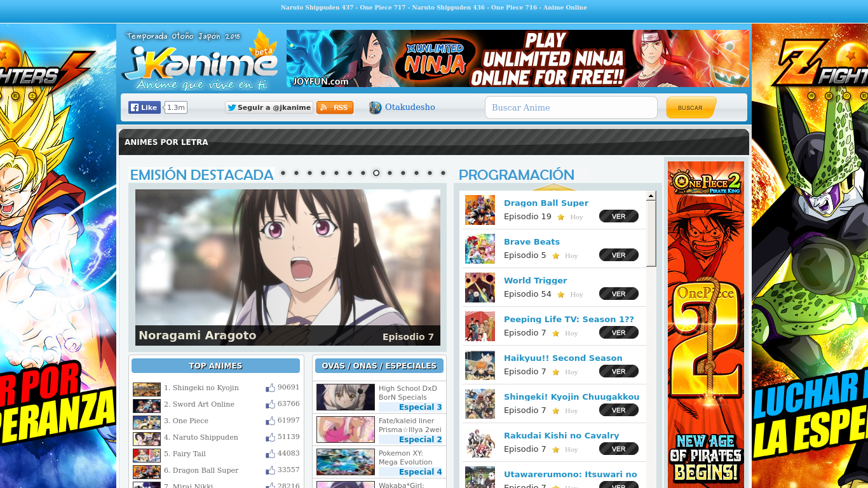Viewport: 868px width, 488px height.
Task: Select the highlighted eighth slider dot
Action: click(376, 173)
